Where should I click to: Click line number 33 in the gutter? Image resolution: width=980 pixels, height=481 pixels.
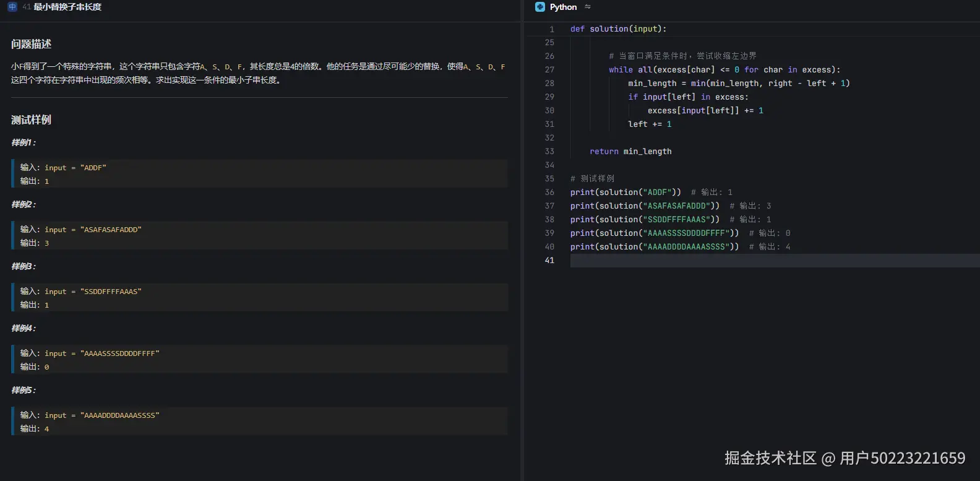click(549, 152)
